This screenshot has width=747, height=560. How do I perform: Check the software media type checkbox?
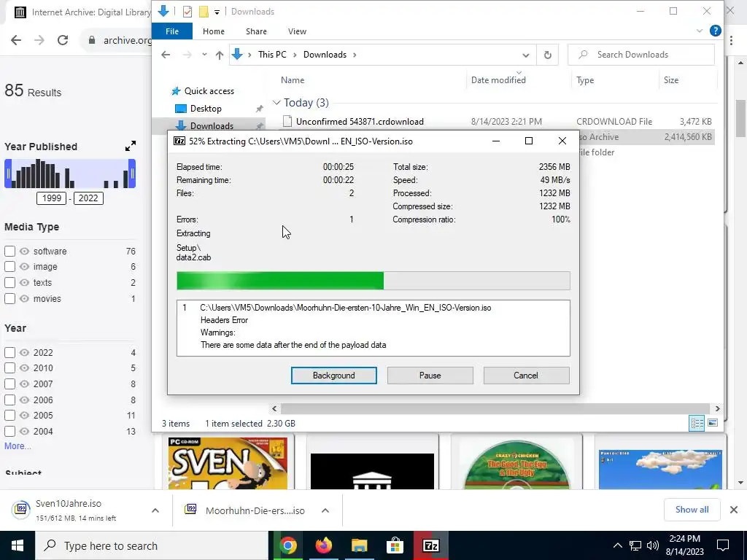pyautogui.click(x=9, y=251)
